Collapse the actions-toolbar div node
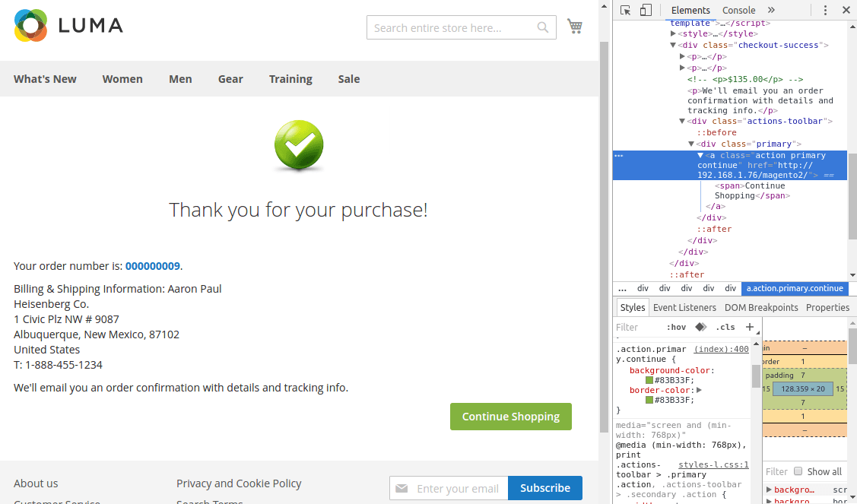Screen dimensions: 857x504 (x=682, y=122)
